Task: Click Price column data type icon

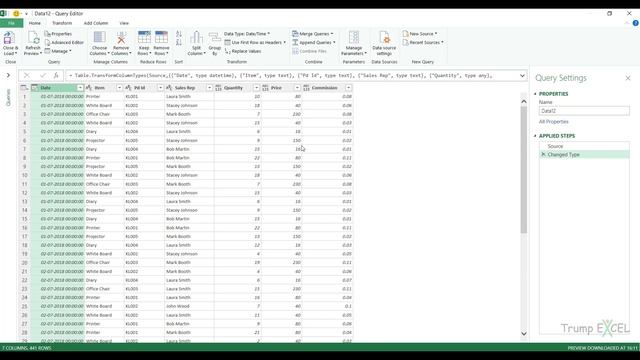Action: click(x=266, y=88)
